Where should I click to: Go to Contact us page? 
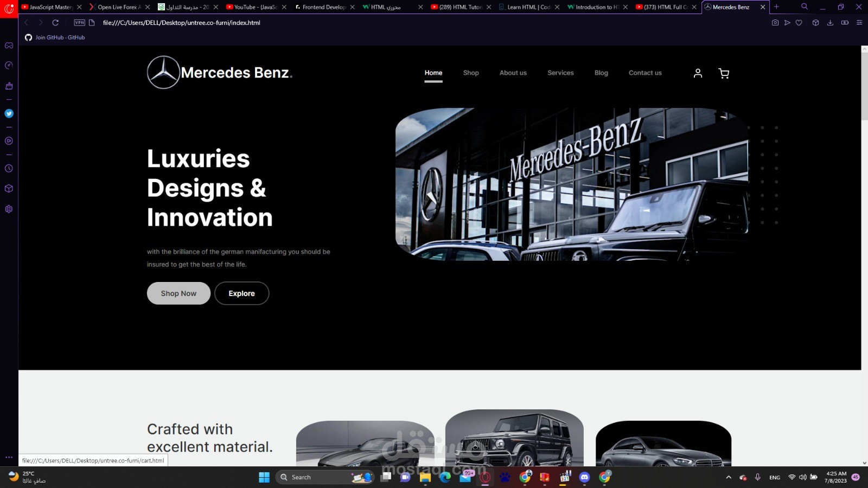pyautogui.click(x=645, y=73)
